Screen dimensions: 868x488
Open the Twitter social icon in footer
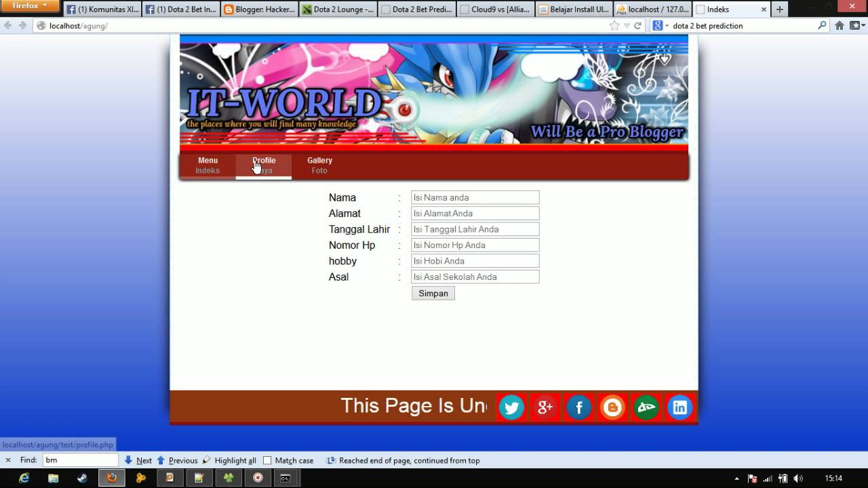tap(511, 407)
